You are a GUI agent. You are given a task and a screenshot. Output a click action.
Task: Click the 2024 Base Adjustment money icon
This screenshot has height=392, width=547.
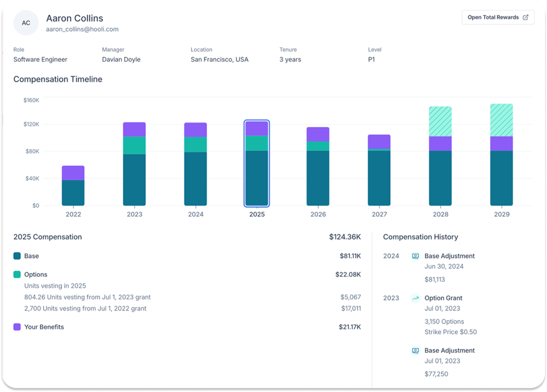416,256
